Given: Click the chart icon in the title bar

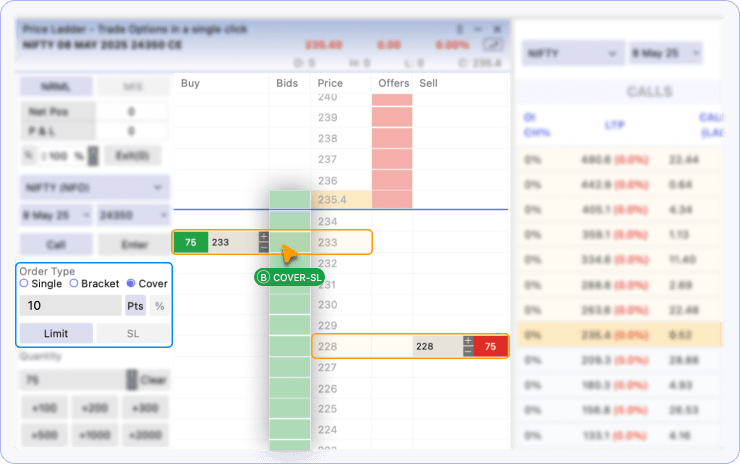Looking at the screenshot, I should pos(492,45).
